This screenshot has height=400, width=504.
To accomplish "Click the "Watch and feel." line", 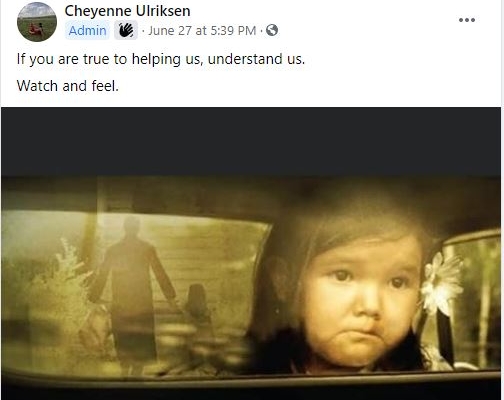I will pyautogui.click(x=68, y=86).
